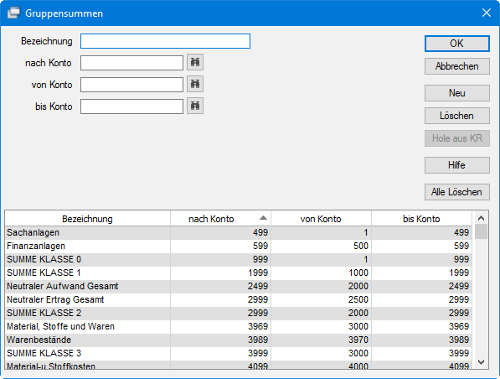Confirm with the OK button
Image resolution: width=500 pixels, height=379 pixels.
(457, 43)
